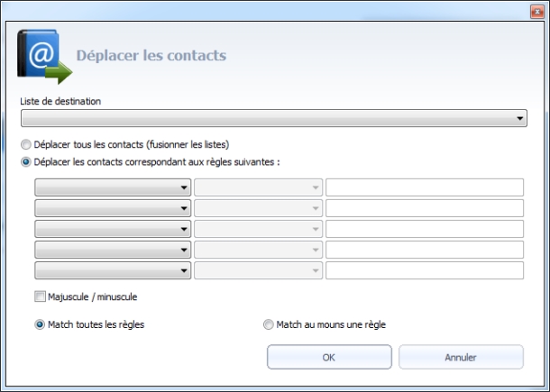Click the fifth rule value text field
Screen dimensions: 550x392
[424, 270]
